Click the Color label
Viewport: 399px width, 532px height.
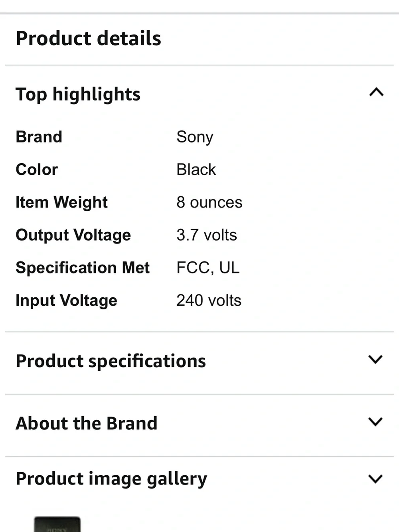coord(37,170)
